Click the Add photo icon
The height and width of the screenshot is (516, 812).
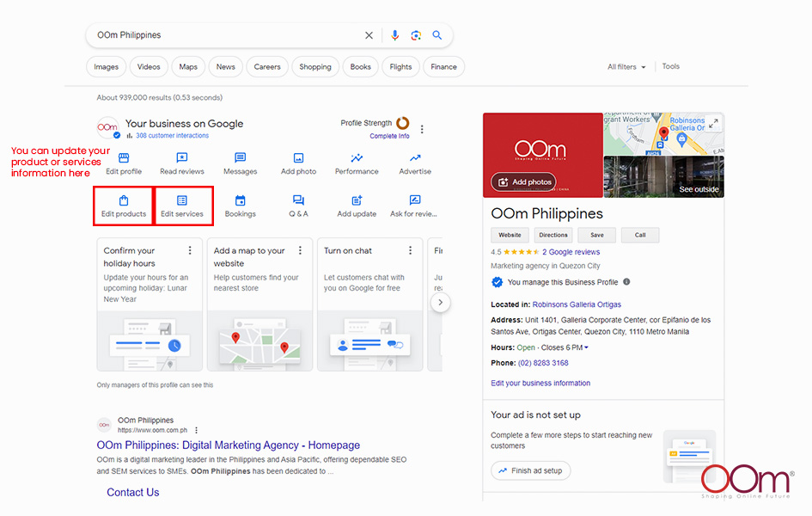coord(298,158)
